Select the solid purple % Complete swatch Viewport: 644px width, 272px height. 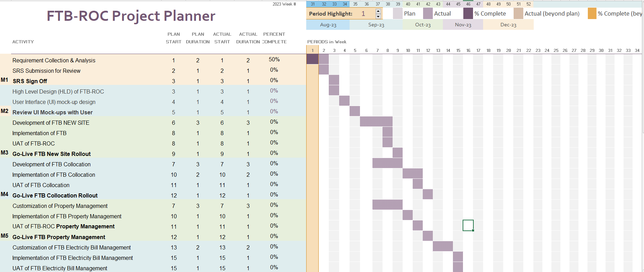click(468, 14)
